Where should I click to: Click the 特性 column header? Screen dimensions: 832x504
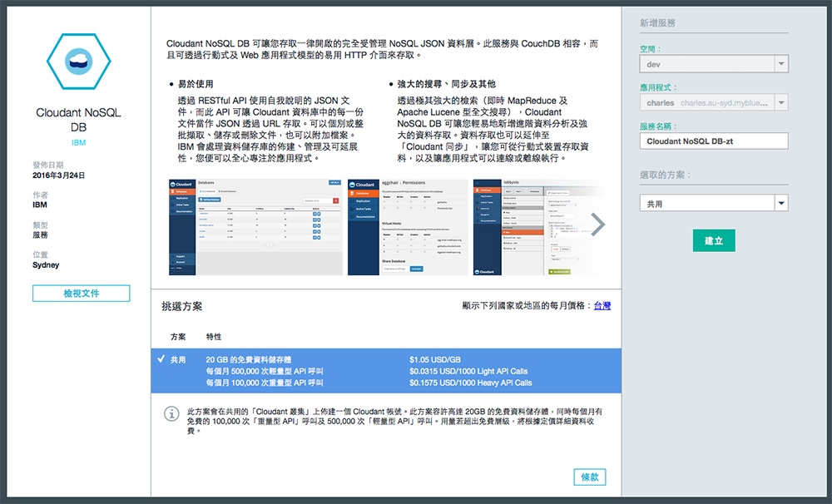pyautogui.click(x=214, y=337)
